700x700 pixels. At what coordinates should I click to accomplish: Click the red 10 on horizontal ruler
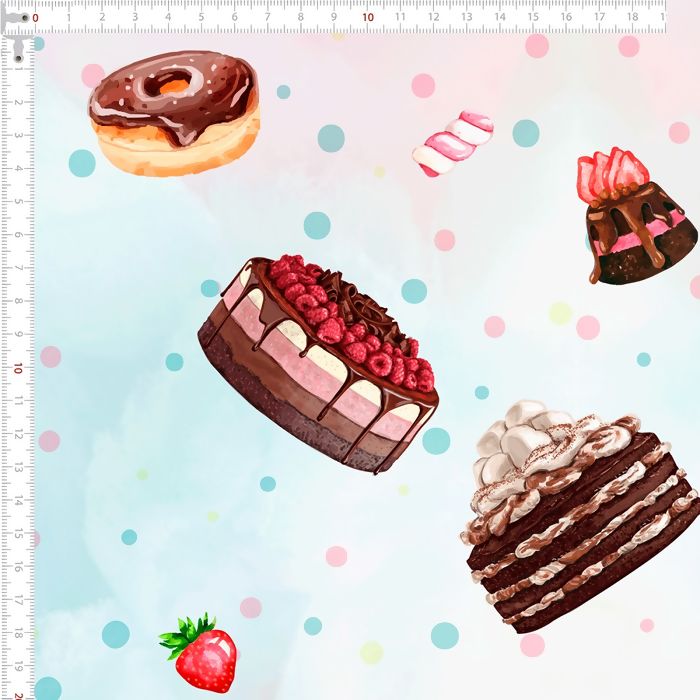pyautogui.click(x=367, y=17)
